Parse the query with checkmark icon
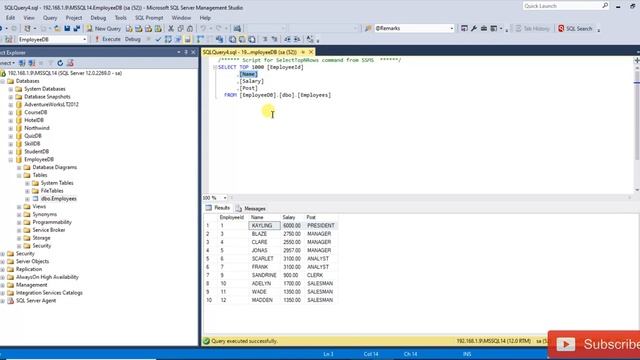 [158, 39]
